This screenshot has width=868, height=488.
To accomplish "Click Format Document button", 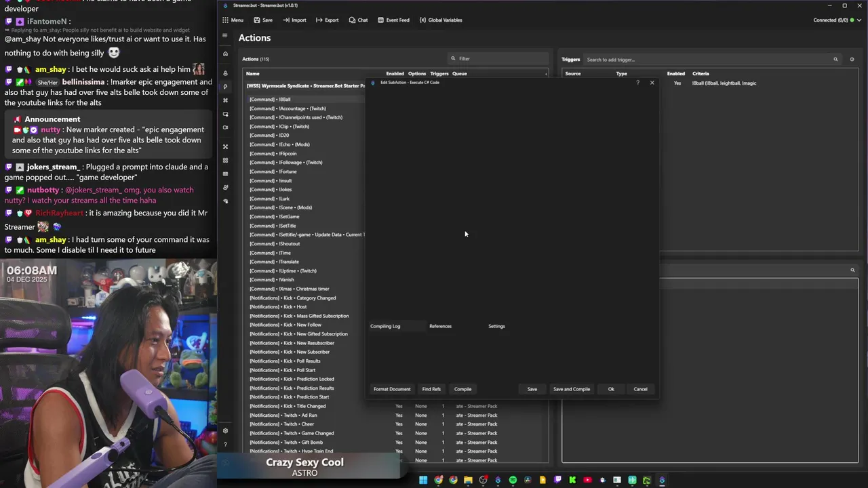I will tap(392, 389).
